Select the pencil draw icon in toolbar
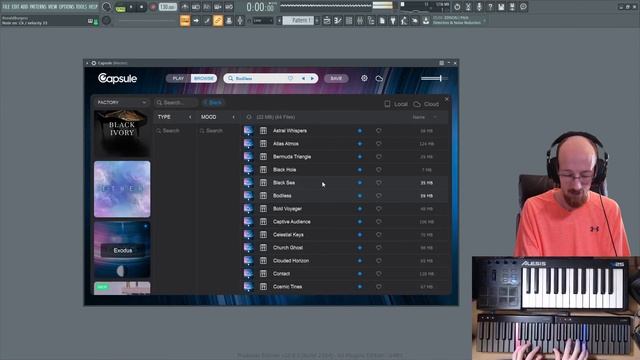 pos(207,20)
